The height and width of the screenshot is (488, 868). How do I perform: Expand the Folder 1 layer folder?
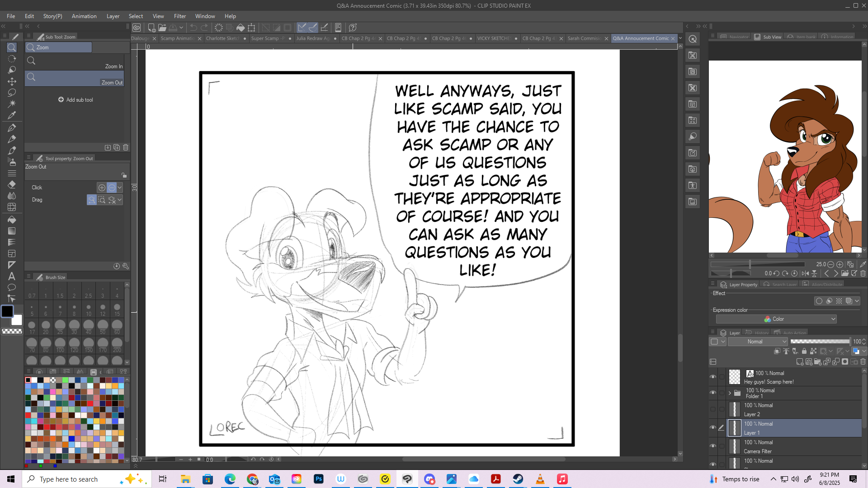point(730,393)
